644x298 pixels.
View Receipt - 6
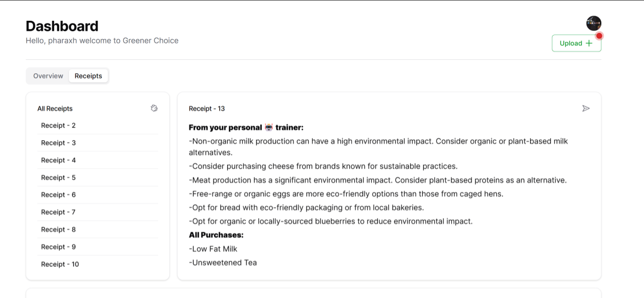(59, 195)
